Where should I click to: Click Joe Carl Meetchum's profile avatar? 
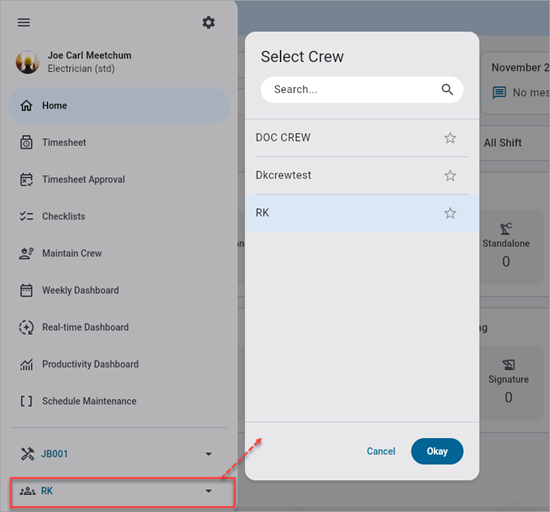(27, 62)
